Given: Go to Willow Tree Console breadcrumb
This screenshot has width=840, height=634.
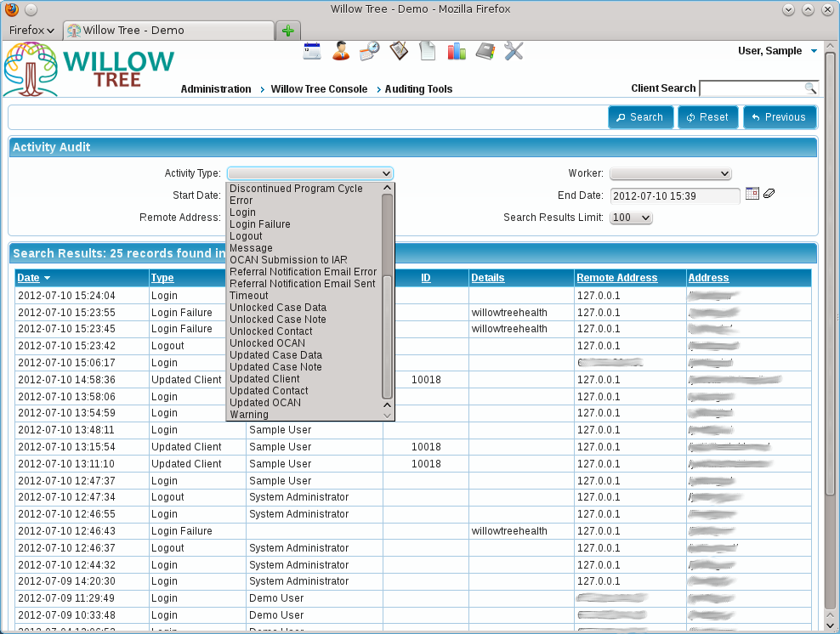Looking at the screenshot, I should (x=320, y=89).
